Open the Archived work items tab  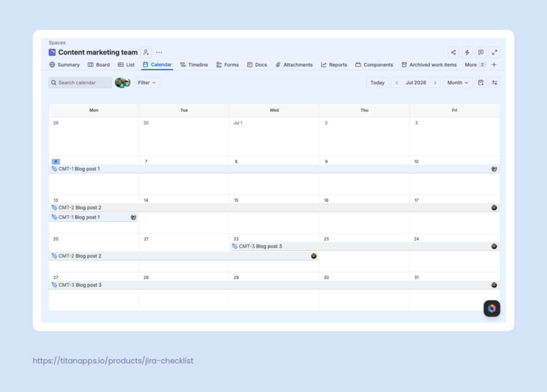coord(429,65)
